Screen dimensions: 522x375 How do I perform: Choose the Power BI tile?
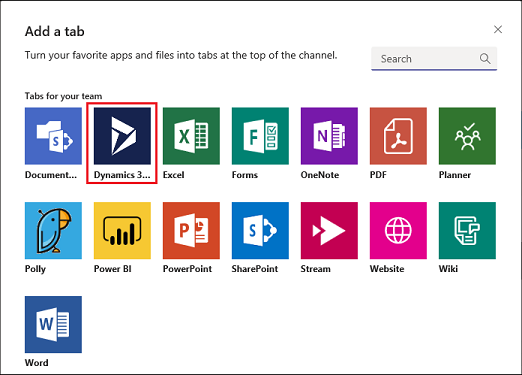(x=122, y=230)
